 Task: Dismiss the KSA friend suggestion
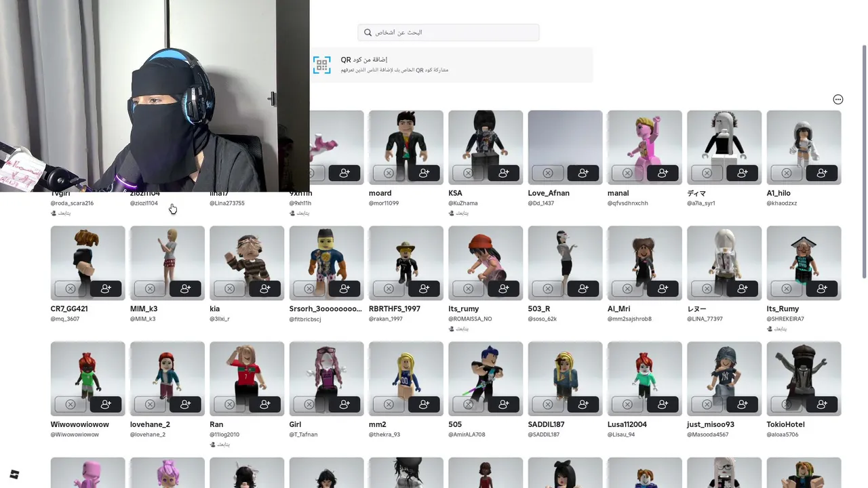point(468,174)
